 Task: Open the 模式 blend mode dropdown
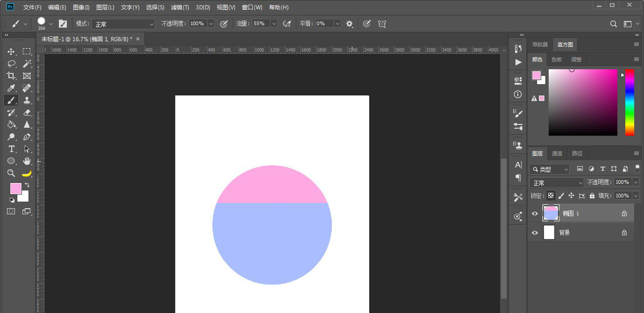(x=123, y=24)
